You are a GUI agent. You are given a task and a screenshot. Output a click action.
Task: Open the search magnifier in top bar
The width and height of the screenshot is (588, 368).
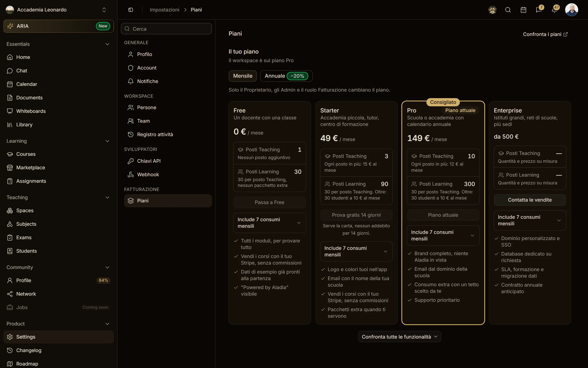(x=508, y=10)
